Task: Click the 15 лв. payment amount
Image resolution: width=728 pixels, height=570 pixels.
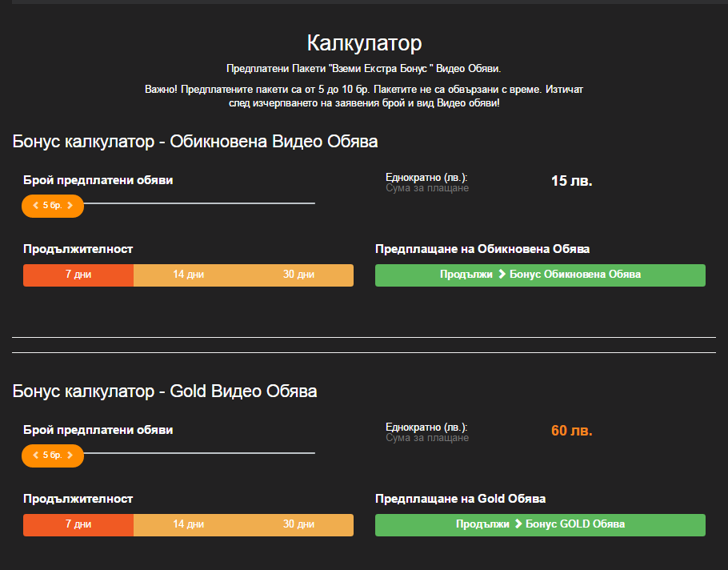Action: pyautogui.click(x=571, y=181)
